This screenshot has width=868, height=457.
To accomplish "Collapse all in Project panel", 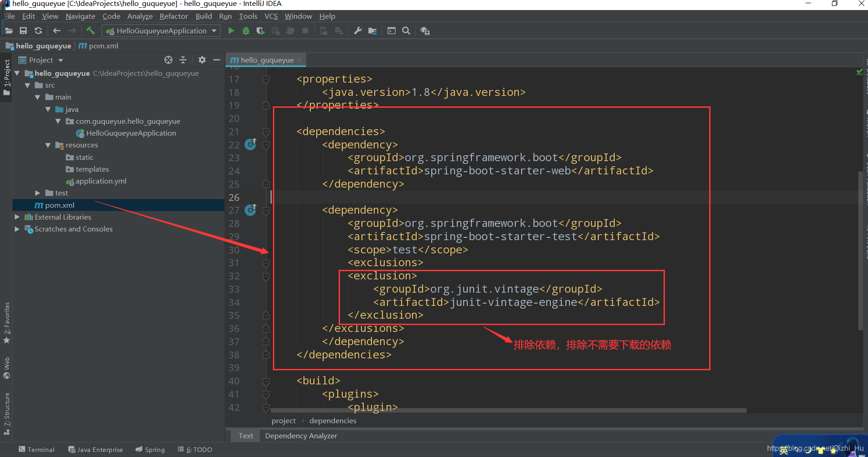I will pyautogui.click(x=183, y=60).
